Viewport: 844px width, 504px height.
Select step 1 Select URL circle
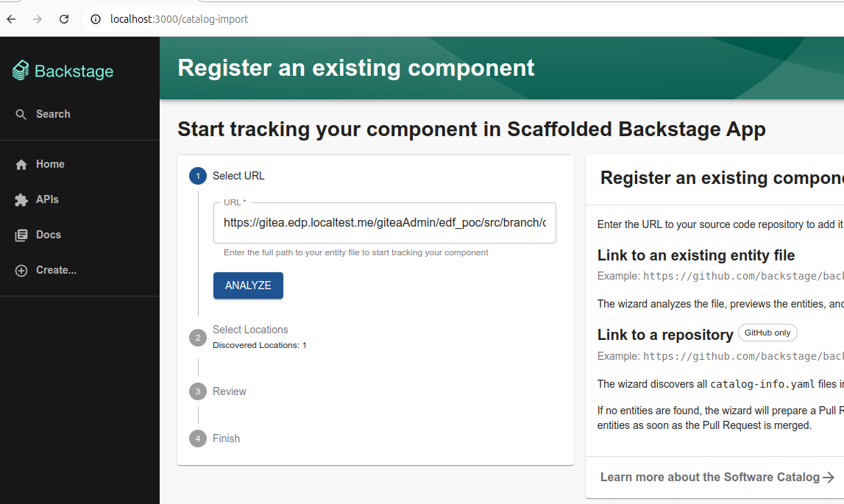[197, 176]
